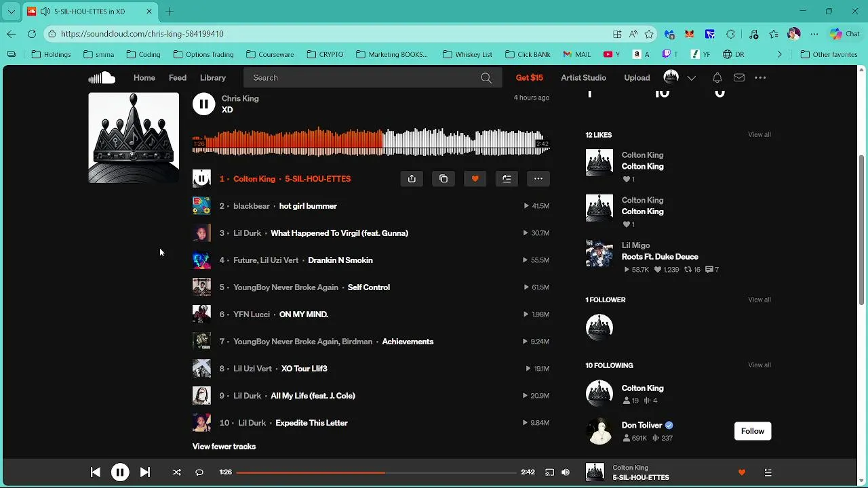Open a new browser tab

point(170,12)
